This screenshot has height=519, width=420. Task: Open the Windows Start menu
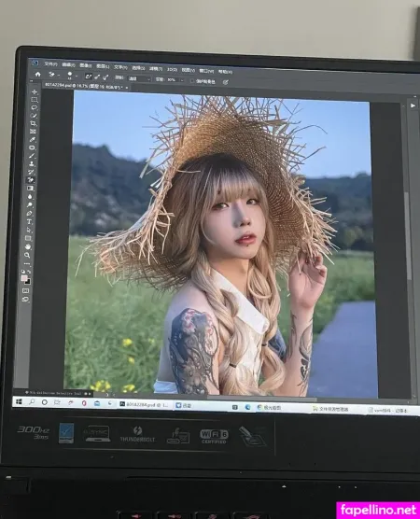coord(19,401)
